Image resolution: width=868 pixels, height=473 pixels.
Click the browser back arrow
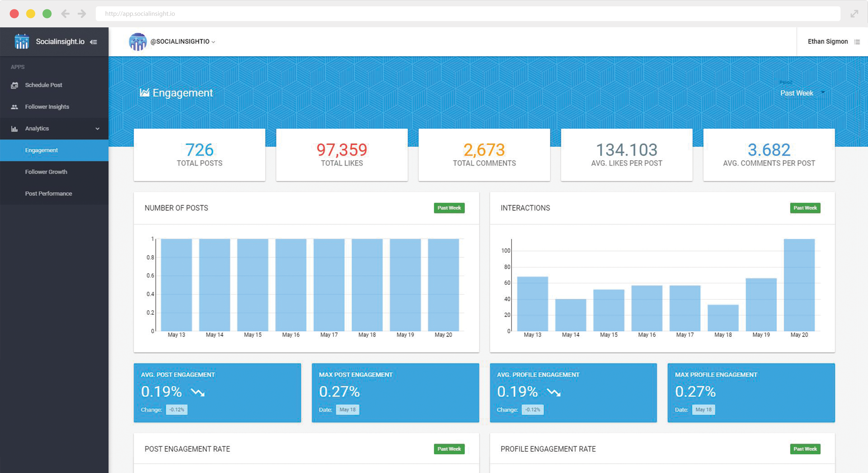click(65, 13)
